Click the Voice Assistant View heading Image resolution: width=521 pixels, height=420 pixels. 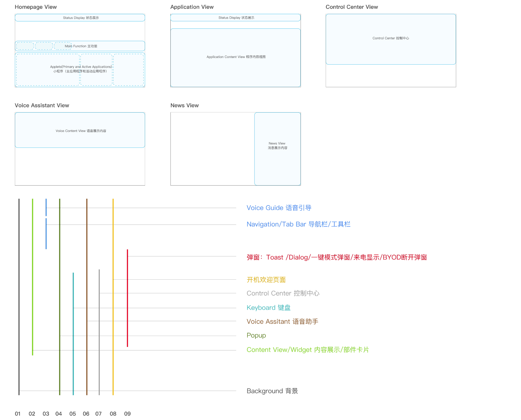tap(42, 105)
